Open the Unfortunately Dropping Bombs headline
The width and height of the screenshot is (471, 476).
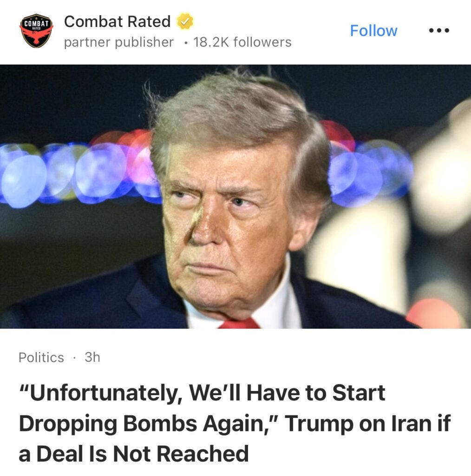[235, 423]
